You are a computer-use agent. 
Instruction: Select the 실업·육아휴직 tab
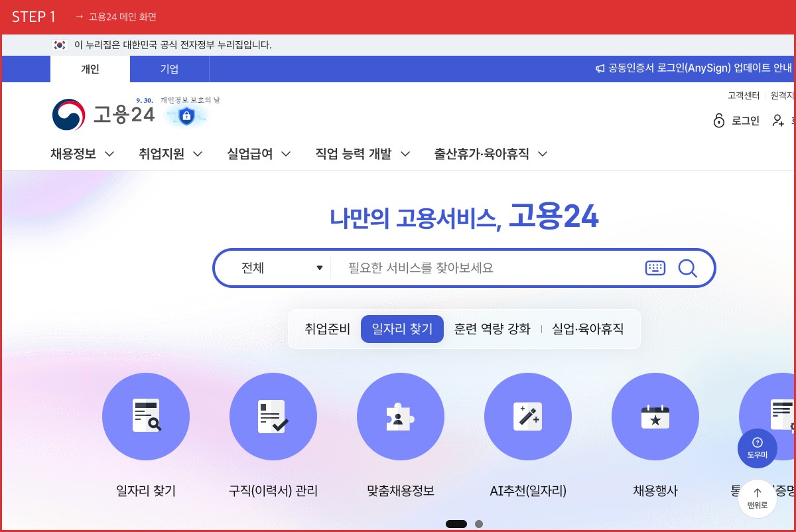tap(588, 328)
